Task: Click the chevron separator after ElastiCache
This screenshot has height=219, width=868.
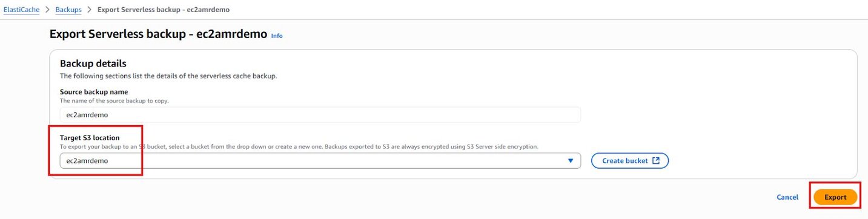Action: 47,10
